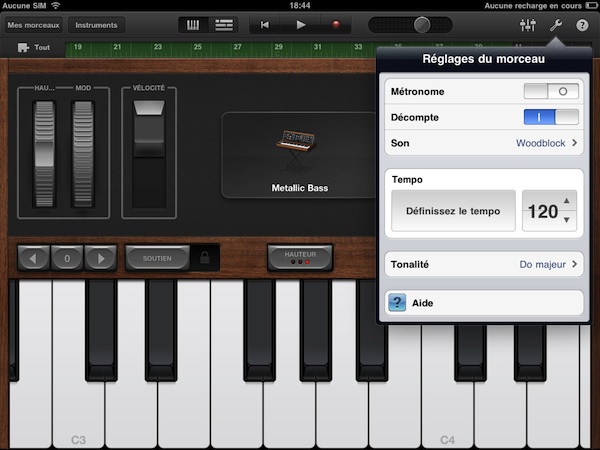Open the Aide help entry
Viewport: 600px width, 450px height.
484,303
